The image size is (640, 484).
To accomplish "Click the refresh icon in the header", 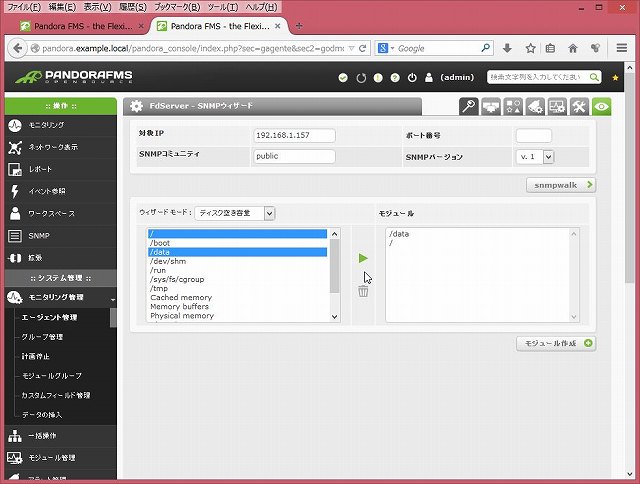I will click(x=361, y=78).
